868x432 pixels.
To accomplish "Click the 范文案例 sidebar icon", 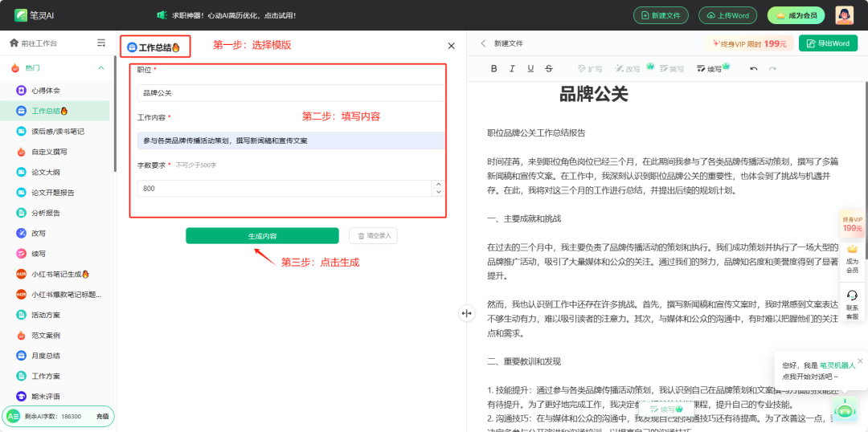I will (x=21, y=335).
